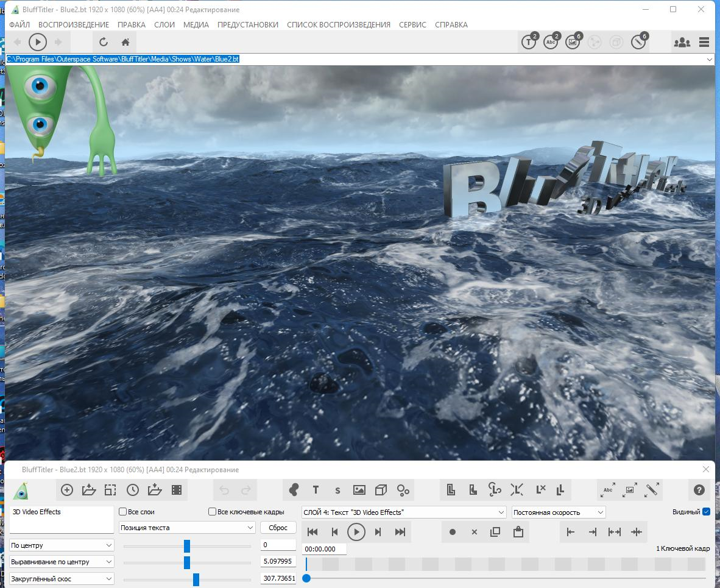Image resolution: width=720 pixels, height=588 pixels.
Task: Expand the Позиция текста property dropdown
Action: click(187, 528)
